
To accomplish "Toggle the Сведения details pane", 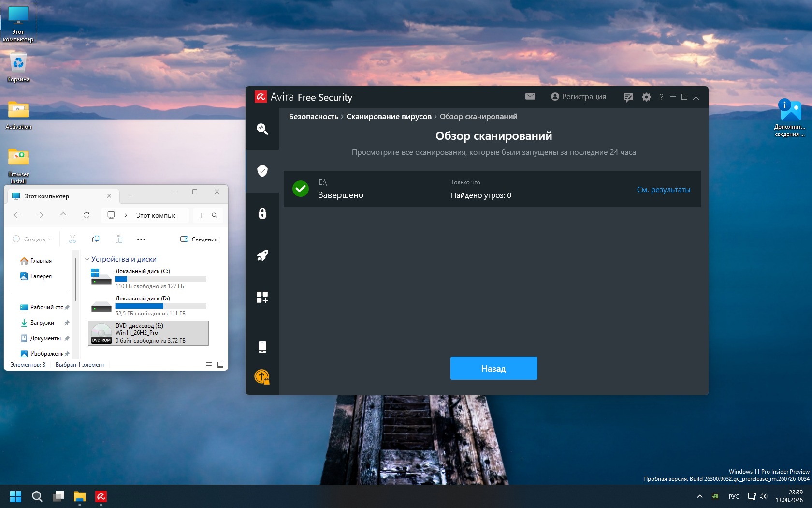I will [x=199, y=239].
